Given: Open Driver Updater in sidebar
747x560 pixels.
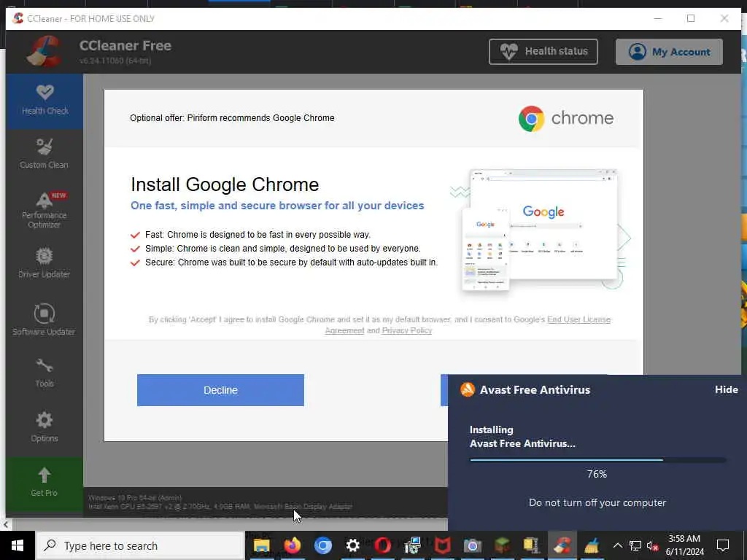Looking at the screenshot, I should (x=44, y=262).
